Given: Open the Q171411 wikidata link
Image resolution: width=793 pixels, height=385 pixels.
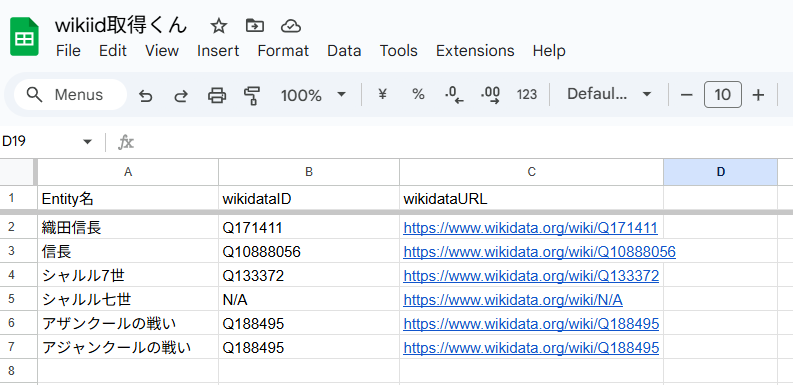Looking at the screenshot, I should [530, 228].
